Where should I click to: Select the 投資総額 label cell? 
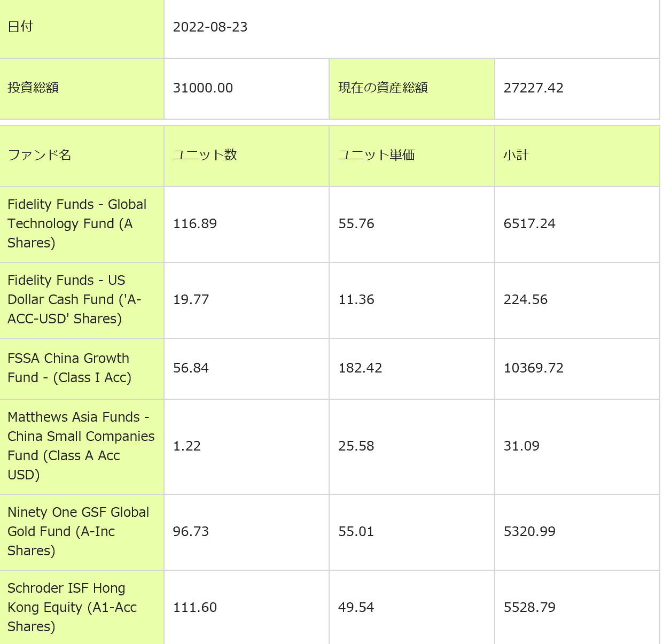(x=33, y=88)
